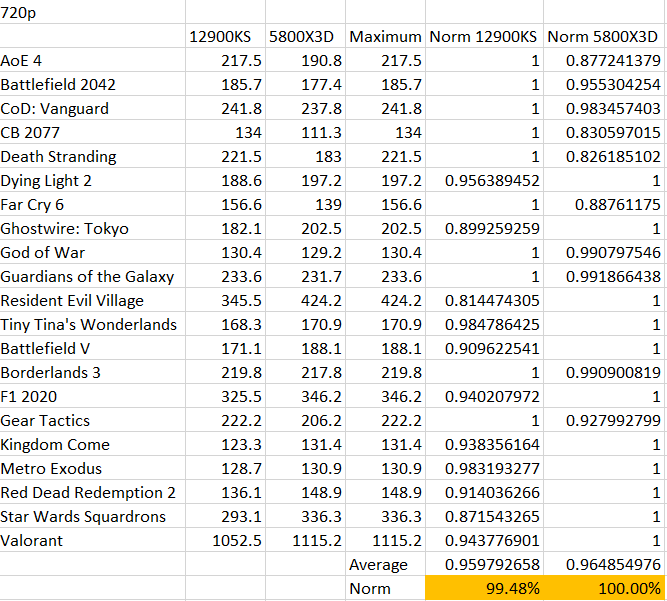Click the Average label cell
This screenshot has width=667, height=601.
pos(385,564)
